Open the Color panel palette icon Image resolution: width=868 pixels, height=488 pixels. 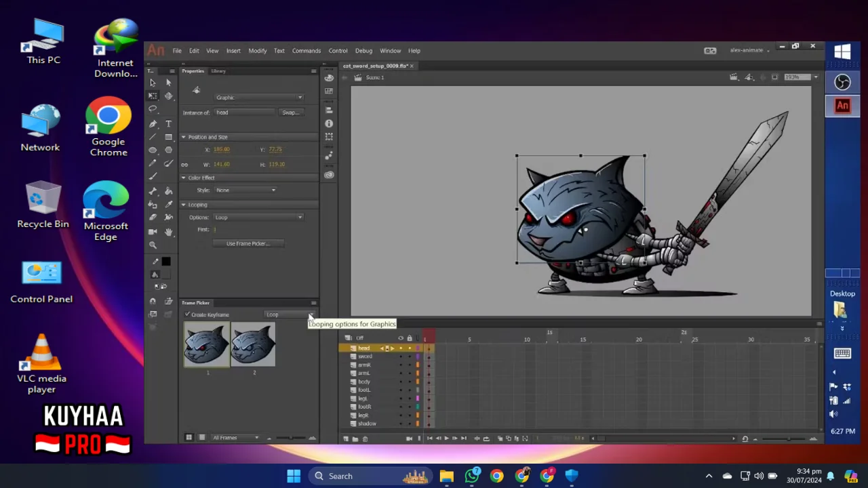tap(329, 78)
